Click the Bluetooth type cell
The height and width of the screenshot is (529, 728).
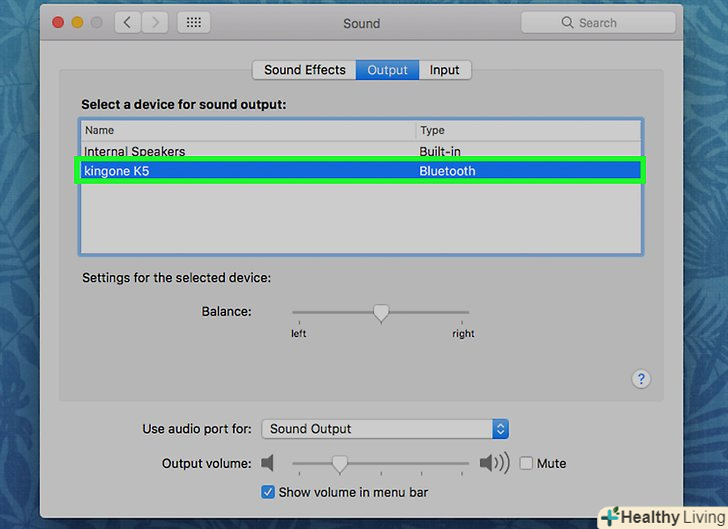click(x=447, y=171)
